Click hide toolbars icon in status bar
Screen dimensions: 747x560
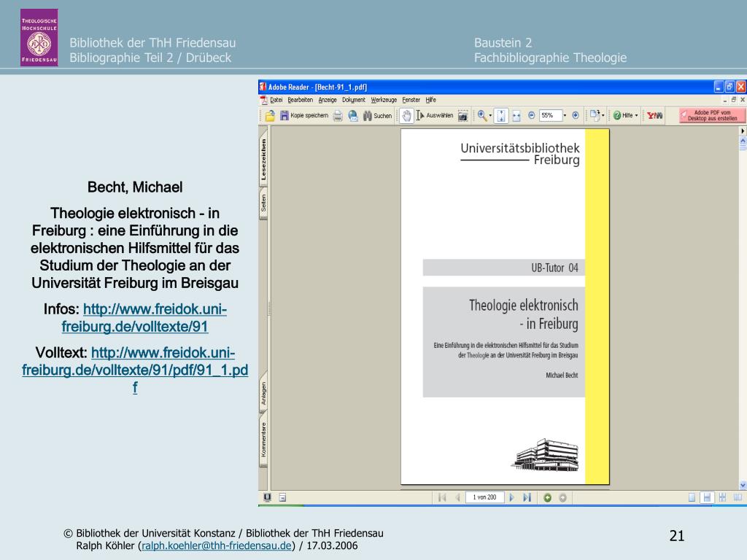tap(282, 497)
